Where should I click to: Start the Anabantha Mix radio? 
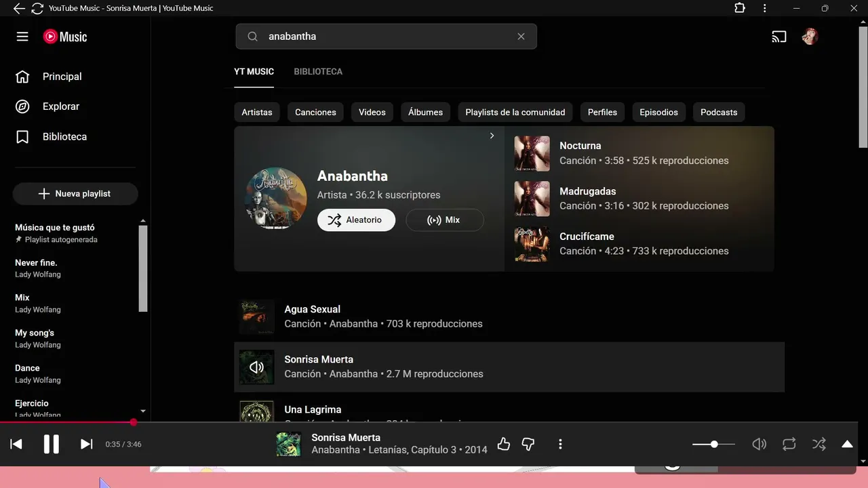pos(445,220)
